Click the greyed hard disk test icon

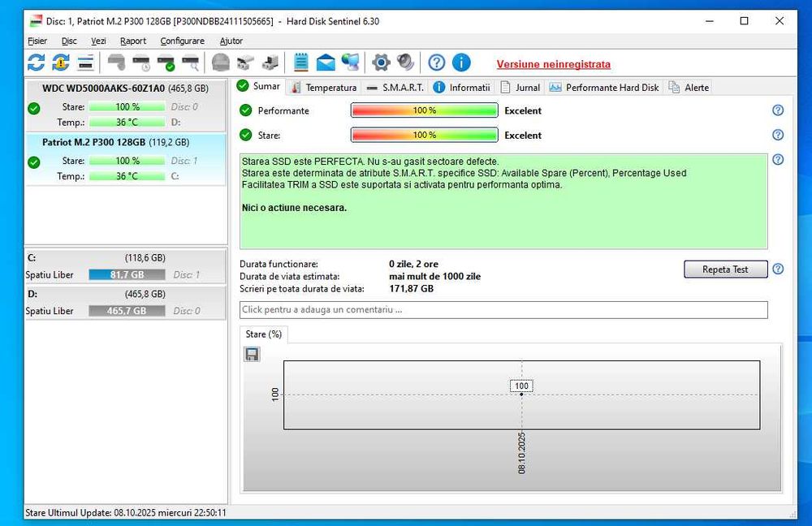tap(116, 63)
